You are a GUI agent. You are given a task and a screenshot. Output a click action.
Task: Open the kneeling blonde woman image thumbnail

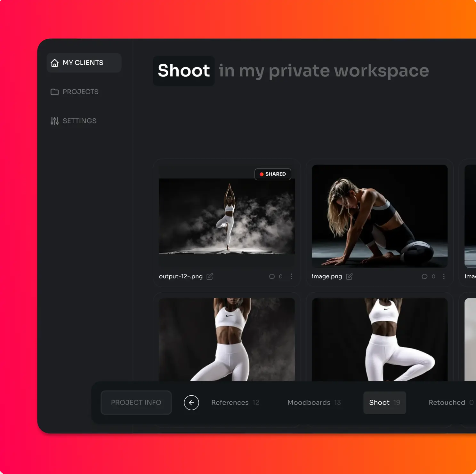pyautogui.click(x=379, y=216)
